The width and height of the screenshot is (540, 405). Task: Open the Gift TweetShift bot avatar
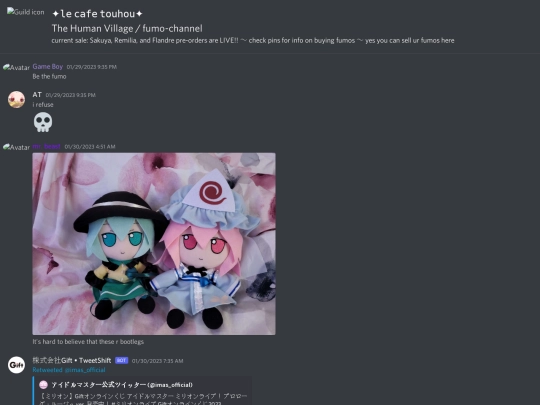pos(17,365)
